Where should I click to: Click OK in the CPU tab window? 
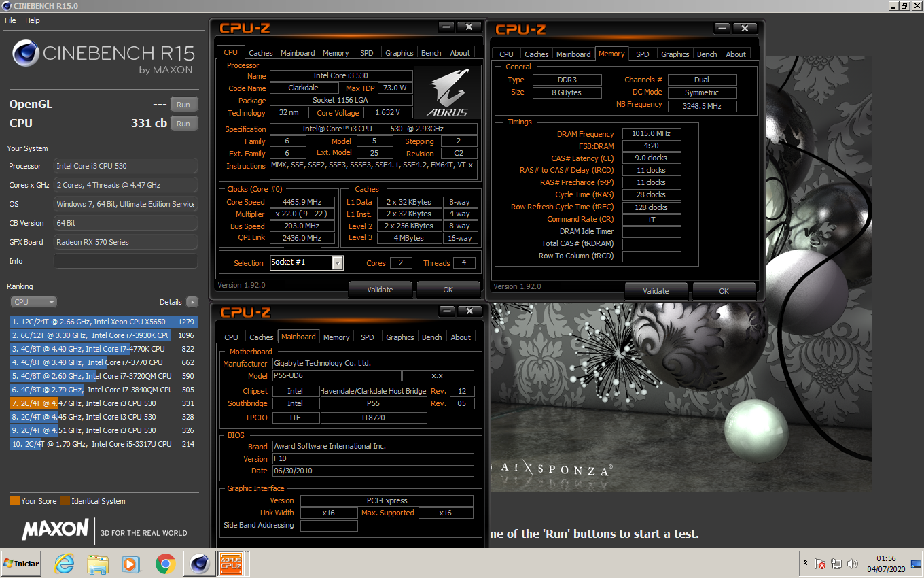click(x=448, y=290)
